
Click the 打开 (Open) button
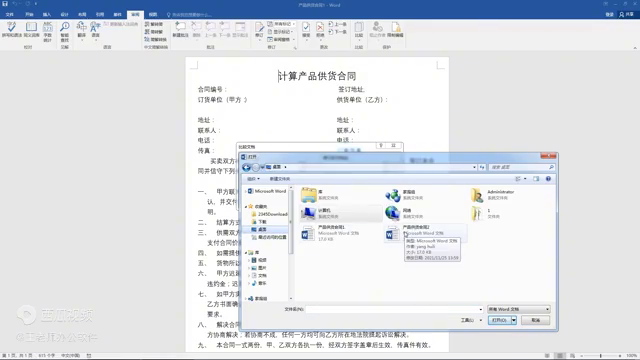point(500,320)
